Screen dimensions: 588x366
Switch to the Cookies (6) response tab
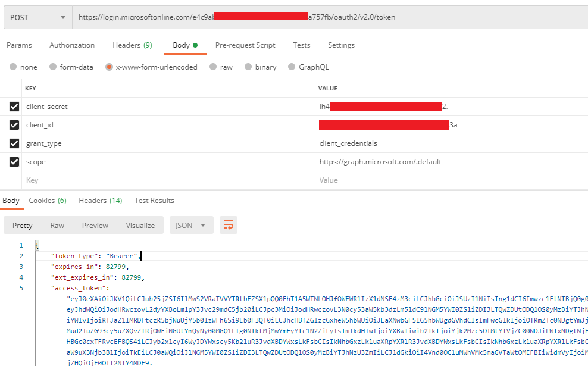(48, 200)
